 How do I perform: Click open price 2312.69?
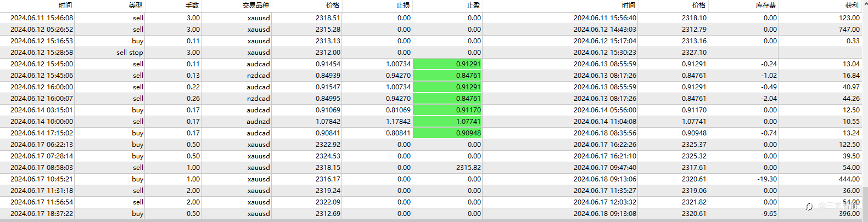click(x=328, y=213)
